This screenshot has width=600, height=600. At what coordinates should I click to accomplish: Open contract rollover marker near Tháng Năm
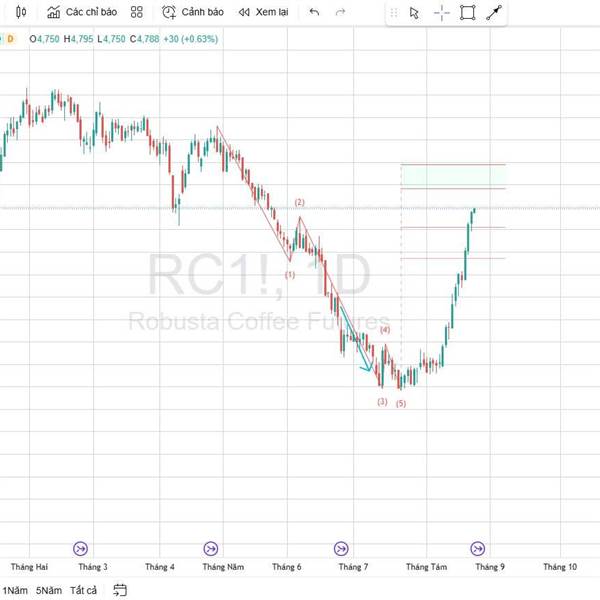(x=211, y=549)
